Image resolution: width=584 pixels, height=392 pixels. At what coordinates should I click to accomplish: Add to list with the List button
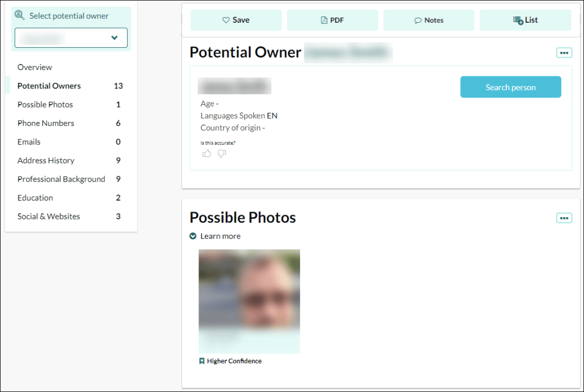point(525,20)
